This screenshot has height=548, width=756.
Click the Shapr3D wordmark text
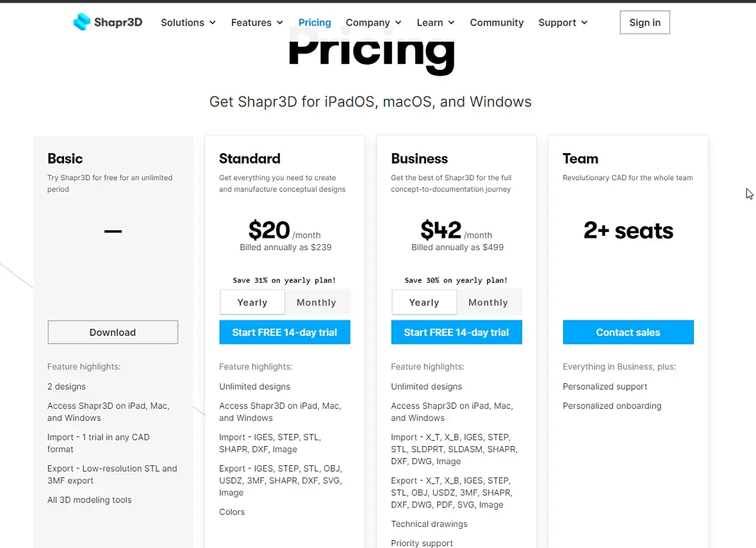pyautogui.click(x=118, y=22)
